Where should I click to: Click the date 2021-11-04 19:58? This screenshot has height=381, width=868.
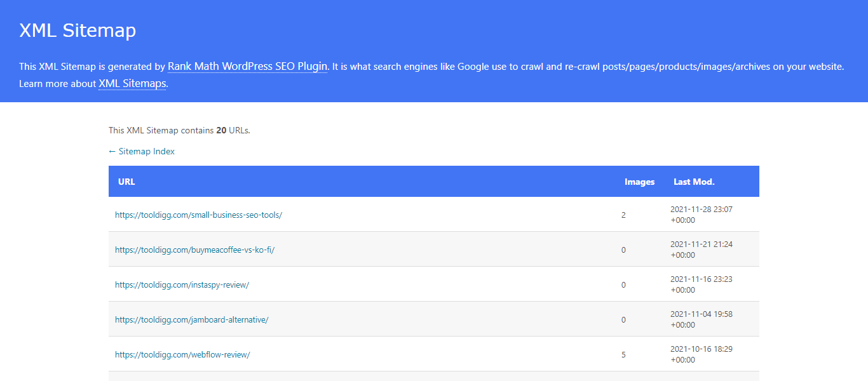pos(702,314)
